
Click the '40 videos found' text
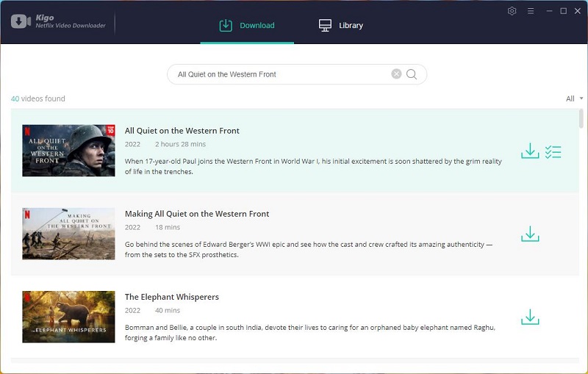click(x=38, y=98)
